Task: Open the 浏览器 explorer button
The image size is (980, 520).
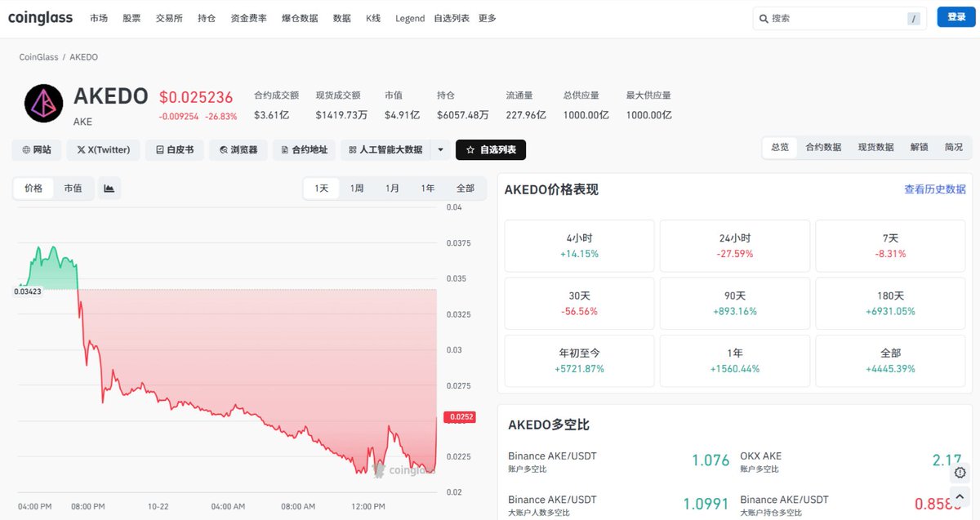Action: click(x=238, y=149)
